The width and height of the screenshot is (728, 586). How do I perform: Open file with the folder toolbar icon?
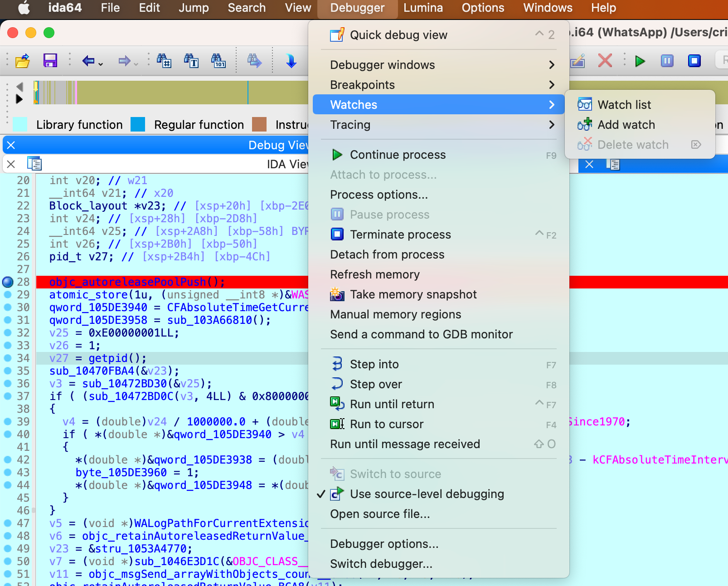[x=22, y=61]
